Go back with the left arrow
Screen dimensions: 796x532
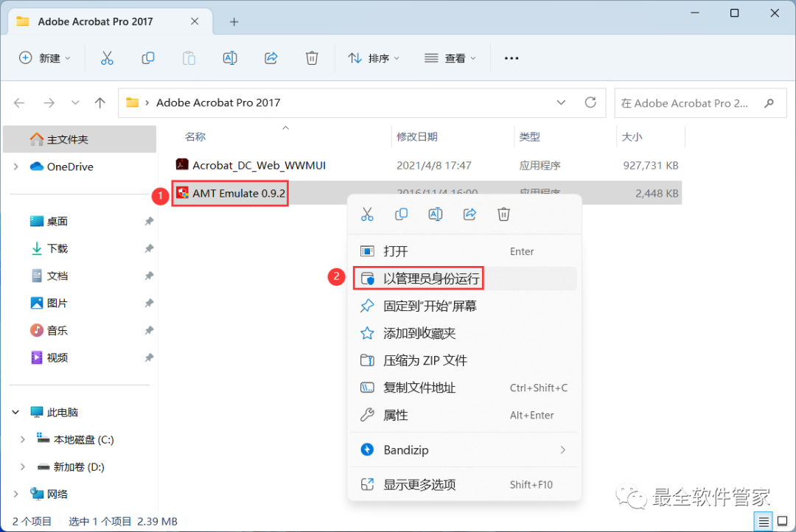pos(19,103)
